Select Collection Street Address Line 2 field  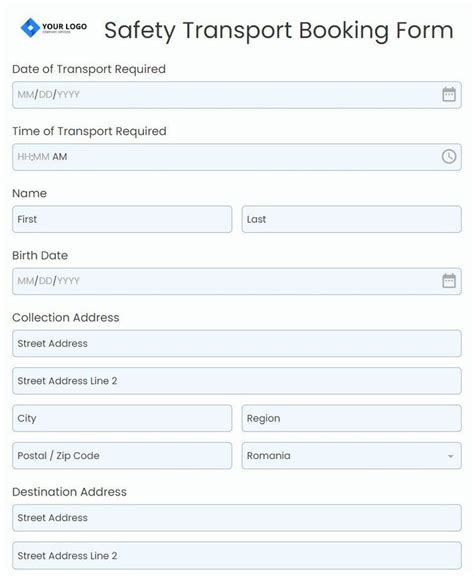tap(237, 381)
